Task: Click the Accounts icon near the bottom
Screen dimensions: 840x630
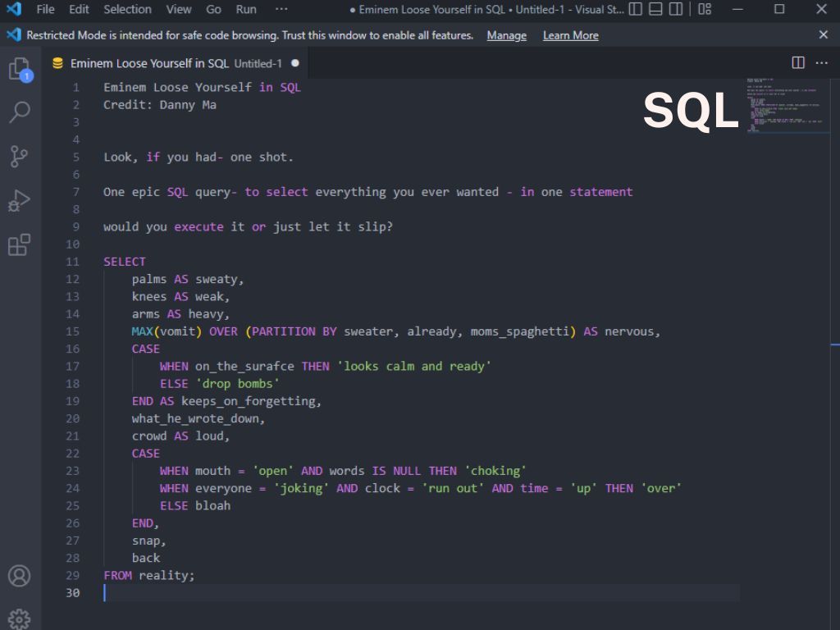Action: (x=20, y=575)
